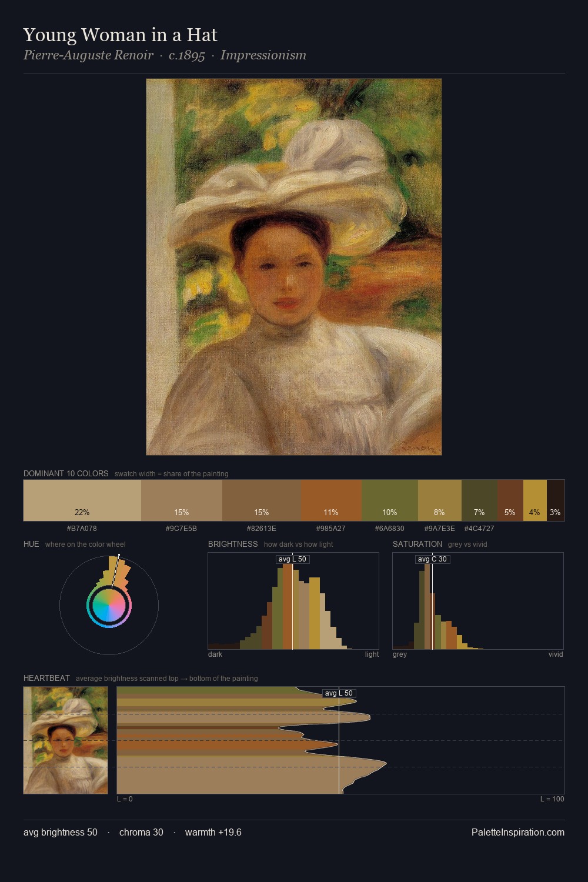Select the 15% swatch above #9C7E5B
This screenshot has height=882, width=588.
182,500
